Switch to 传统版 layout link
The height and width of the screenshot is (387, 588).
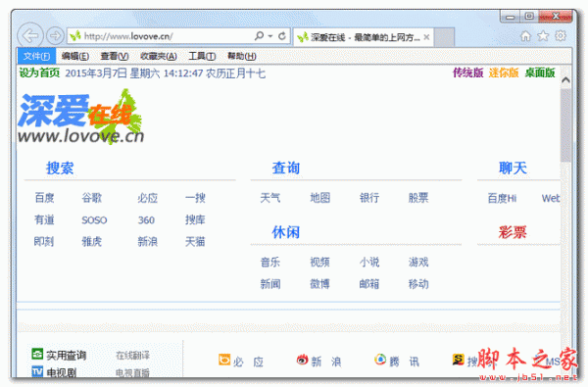click(x=467, y=73)
